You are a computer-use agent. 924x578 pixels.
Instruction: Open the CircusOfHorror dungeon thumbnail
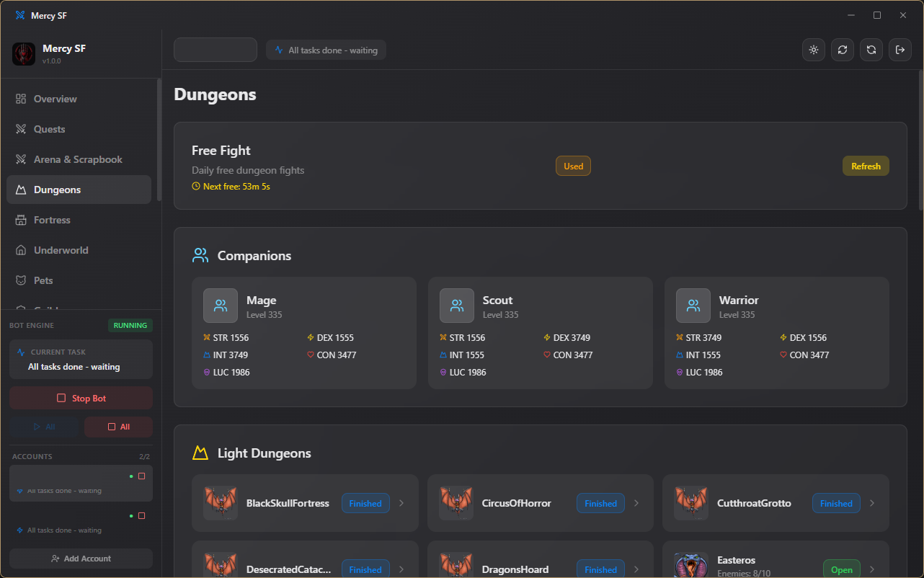(x=456, y=503)
